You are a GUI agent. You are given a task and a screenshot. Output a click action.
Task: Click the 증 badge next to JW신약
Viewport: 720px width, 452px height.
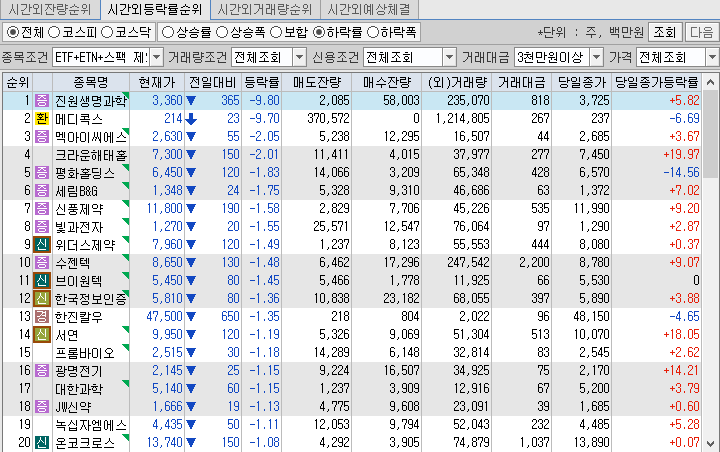coord(42,407)
